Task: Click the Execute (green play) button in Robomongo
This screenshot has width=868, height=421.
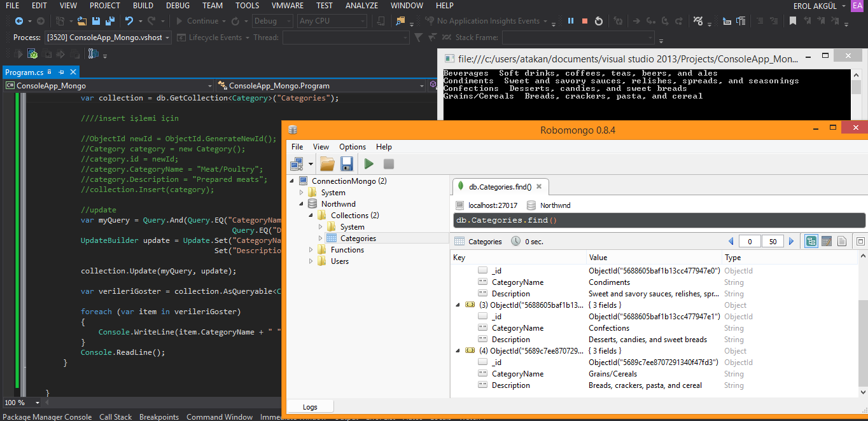Action: coord(369,164)
